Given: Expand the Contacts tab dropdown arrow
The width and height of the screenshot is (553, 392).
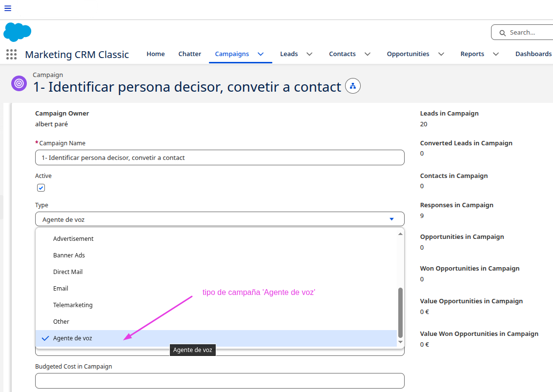Looking at the screenshot, I should coord(368,54).
